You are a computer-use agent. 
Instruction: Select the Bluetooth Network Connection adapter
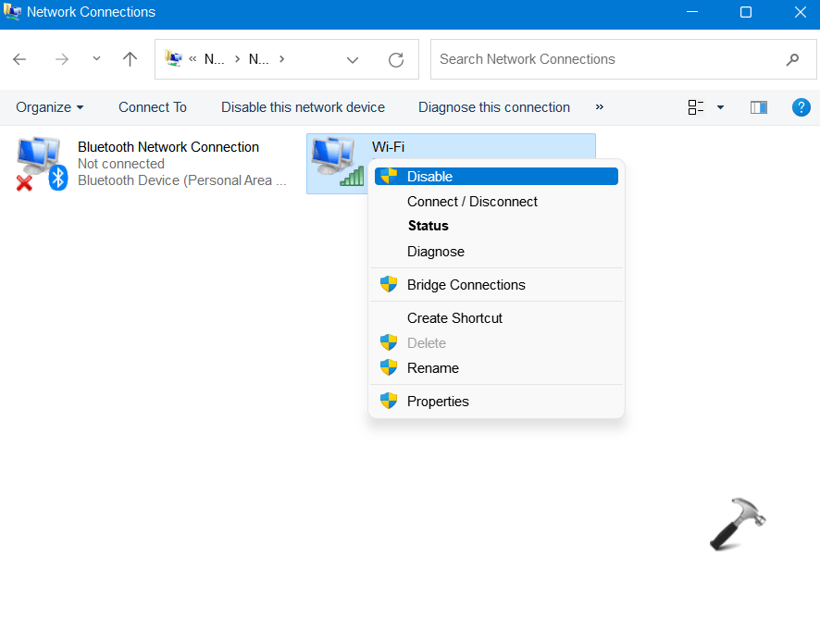[x=152, y=164]
